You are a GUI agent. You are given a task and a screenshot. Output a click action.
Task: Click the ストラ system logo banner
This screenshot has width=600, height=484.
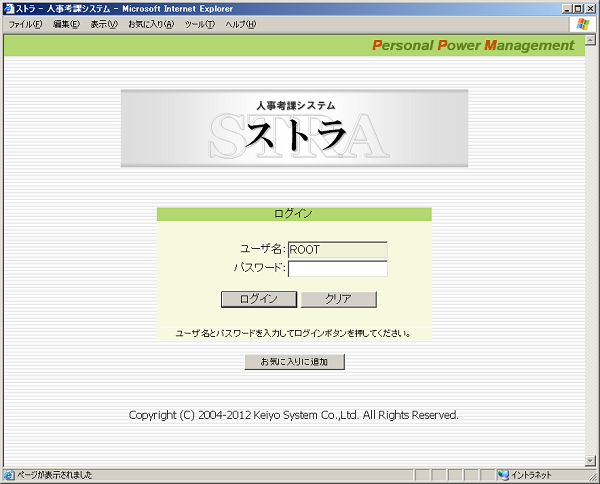[x=295, y=128]
